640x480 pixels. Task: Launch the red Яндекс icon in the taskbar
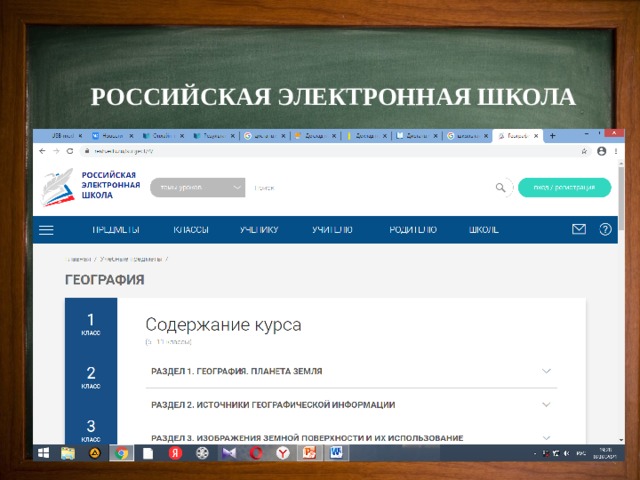point(175,453)
